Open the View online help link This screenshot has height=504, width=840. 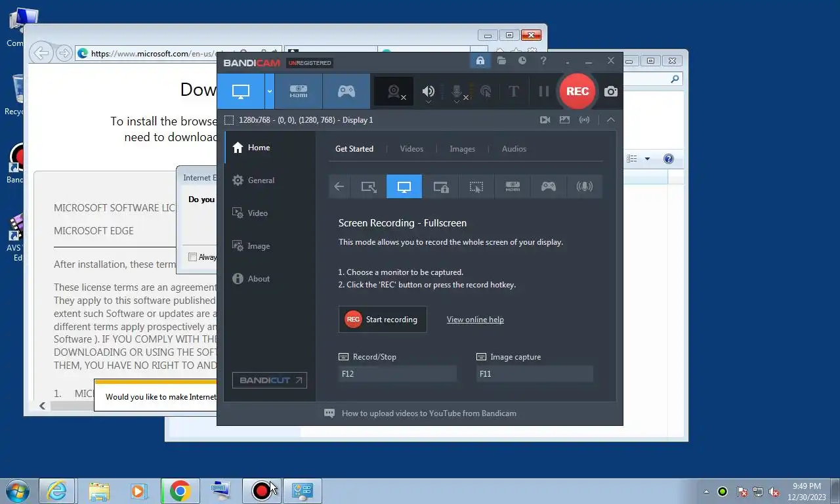point(475,320)
